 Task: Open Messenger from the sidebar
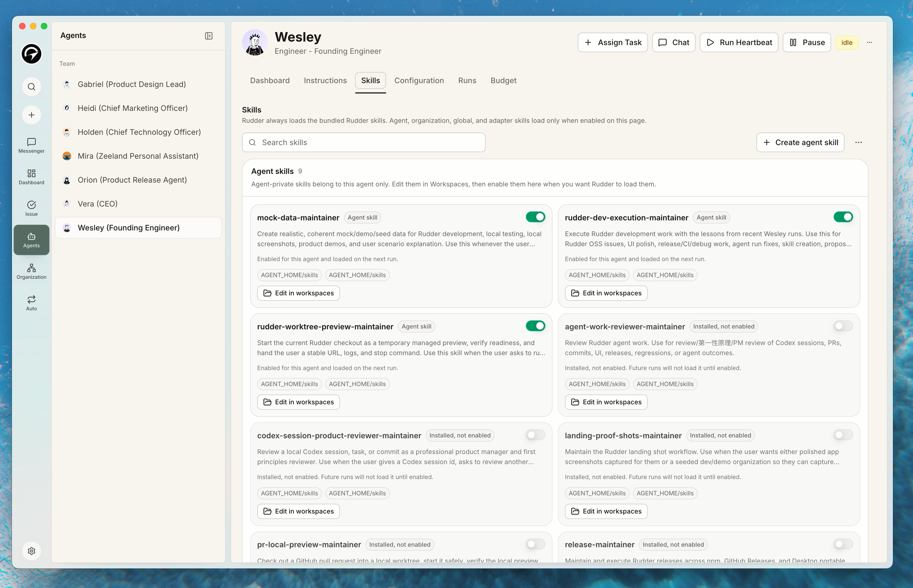(x=31, y=145)
